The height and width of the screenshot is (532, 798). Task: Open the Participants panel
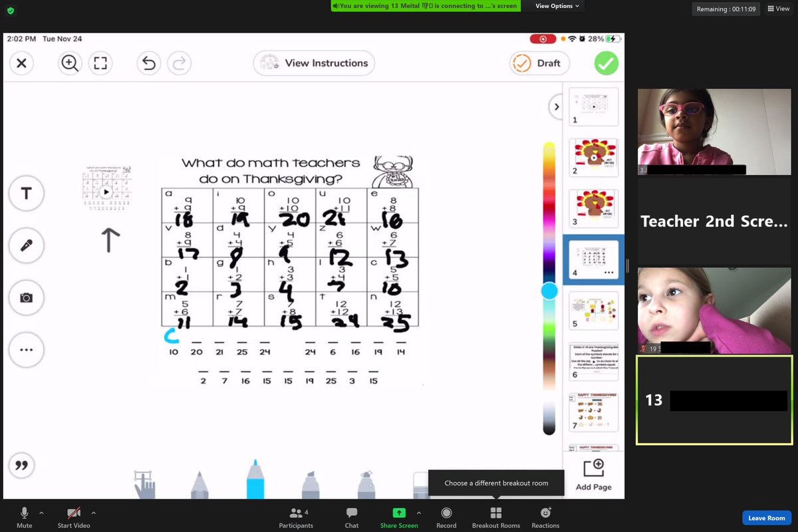[296, 517]
